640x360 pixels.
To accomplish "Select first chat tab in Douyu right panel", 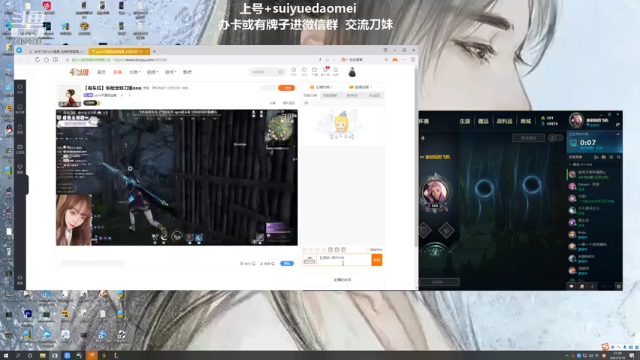I will coord(310,96).
